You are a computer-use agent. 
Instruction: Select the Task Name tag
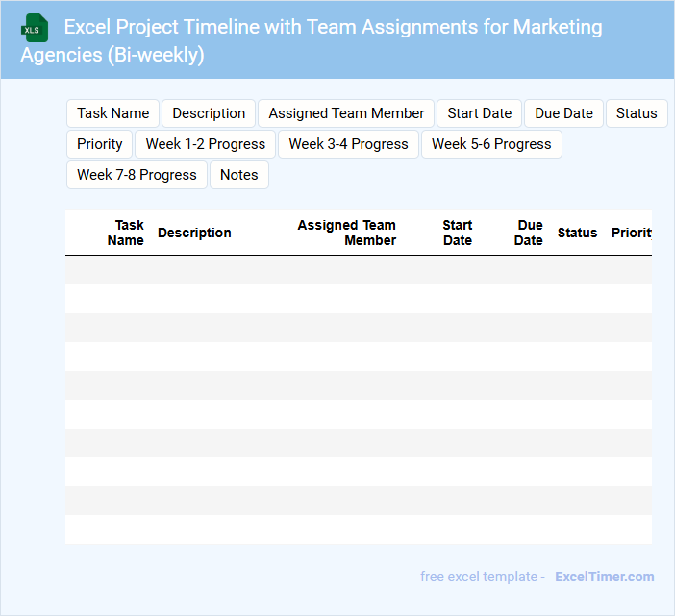(x=113, y=113)
